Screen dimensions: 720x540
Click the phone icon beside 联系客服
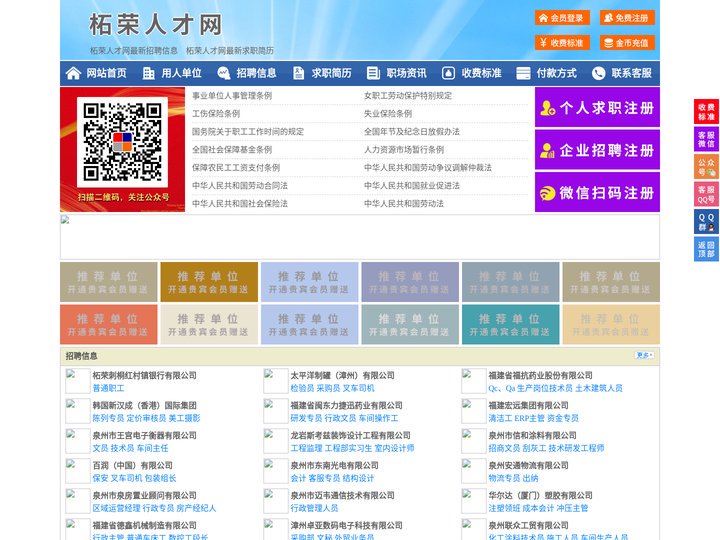pyautogui.click(x=598, y=73)
